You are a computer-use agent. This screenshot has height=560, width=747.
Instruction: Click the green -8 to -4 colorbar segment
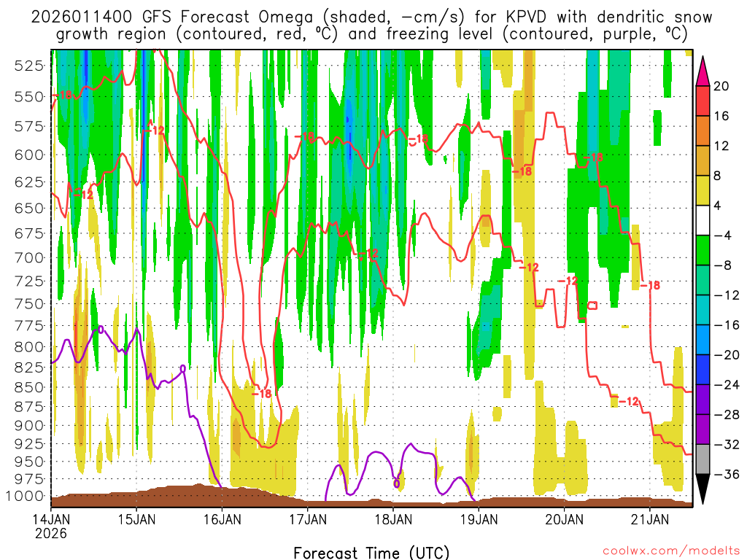pos(703,250)
